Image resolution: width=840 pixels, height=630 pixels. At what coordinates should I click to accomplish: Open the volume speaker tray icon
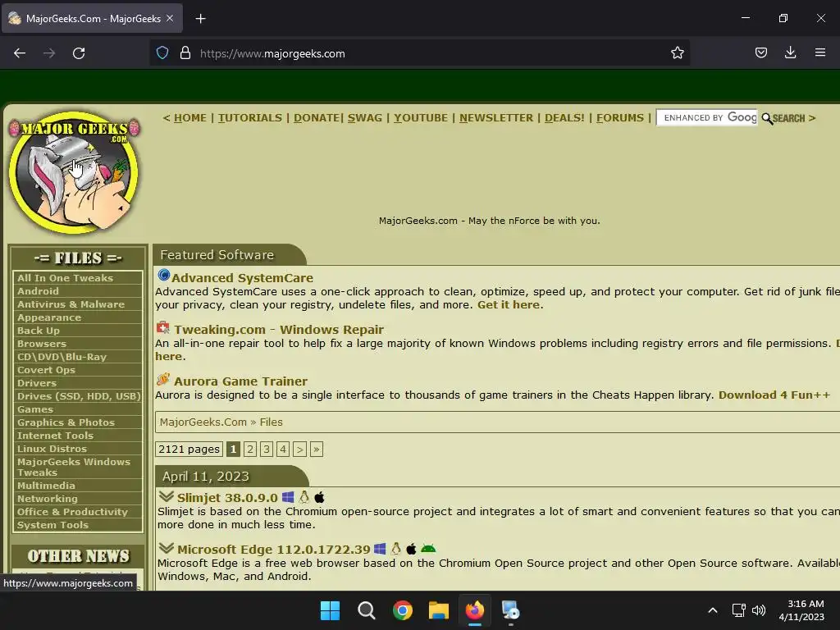(x=759, y=610)
